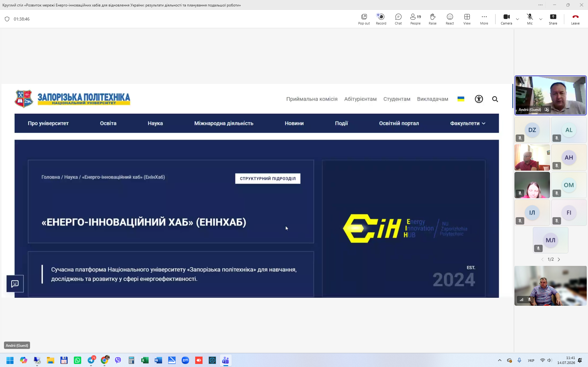Start recording with the Record button

tap(381, 19)
